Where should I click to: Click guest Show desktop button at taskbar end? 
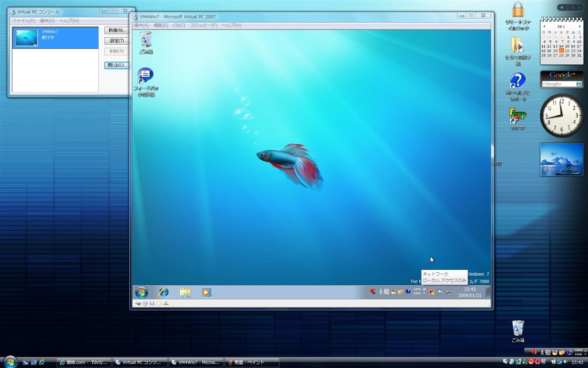pos(488,292)
